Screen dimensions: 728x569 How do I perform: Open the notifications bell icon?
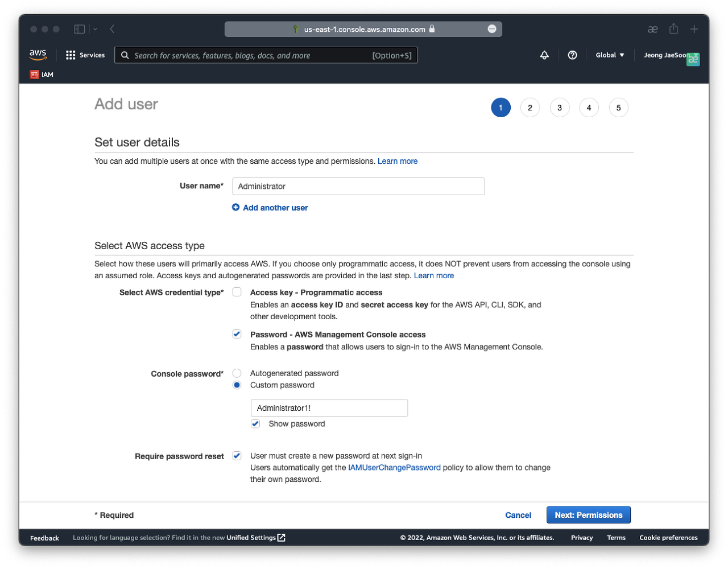click(x=544, y=55)
